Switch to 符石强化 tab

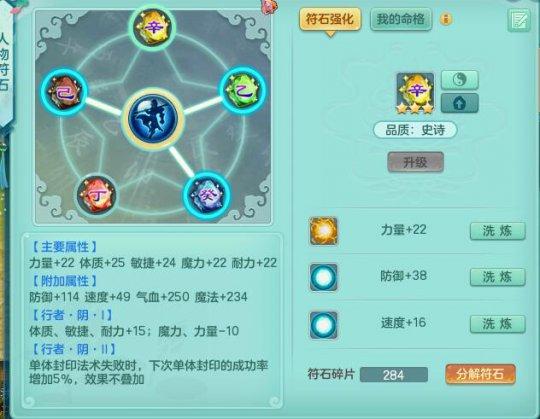(330, 19)
